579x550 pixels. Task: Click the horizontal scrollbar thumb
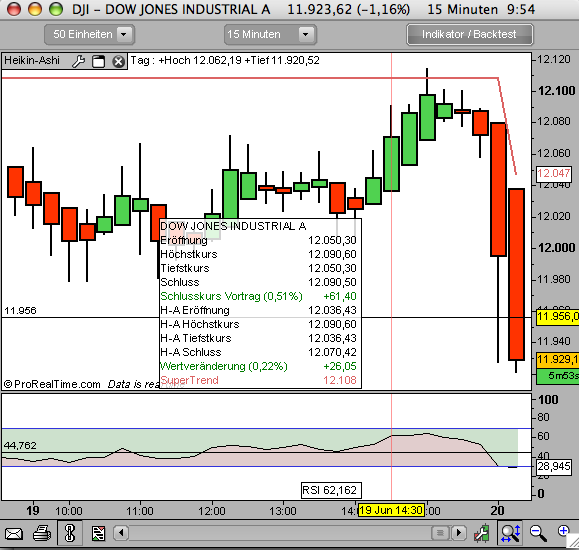click(440, 533)
